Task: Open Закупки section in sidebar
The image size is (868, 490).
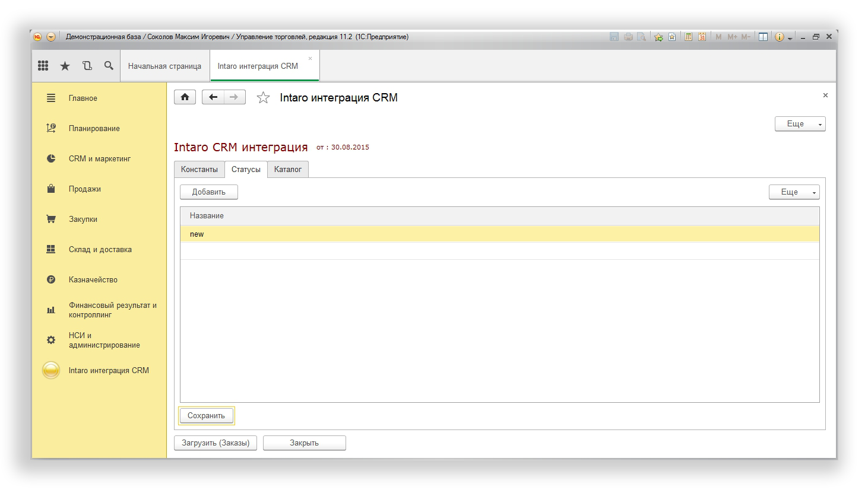Action: point(83,219)
